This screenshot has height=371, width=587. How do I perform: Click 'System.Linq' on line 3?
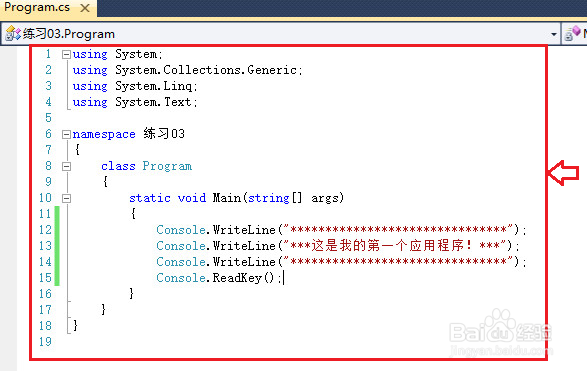(153, 86)
